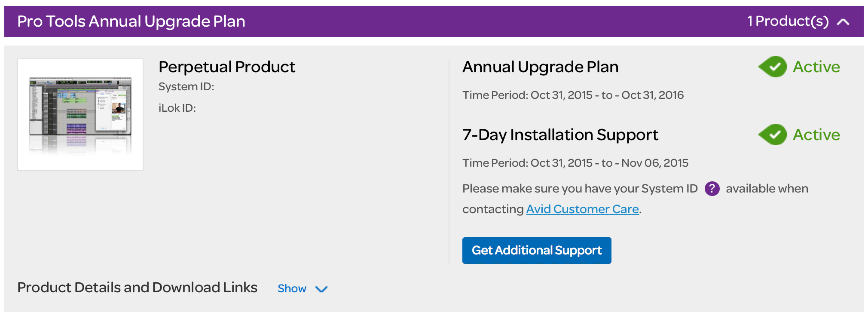This screenshot has width=868, height=318.
Task: Click the Pro Tools Annual Upgrade Plan header title
Action: [x=131, y=21]
